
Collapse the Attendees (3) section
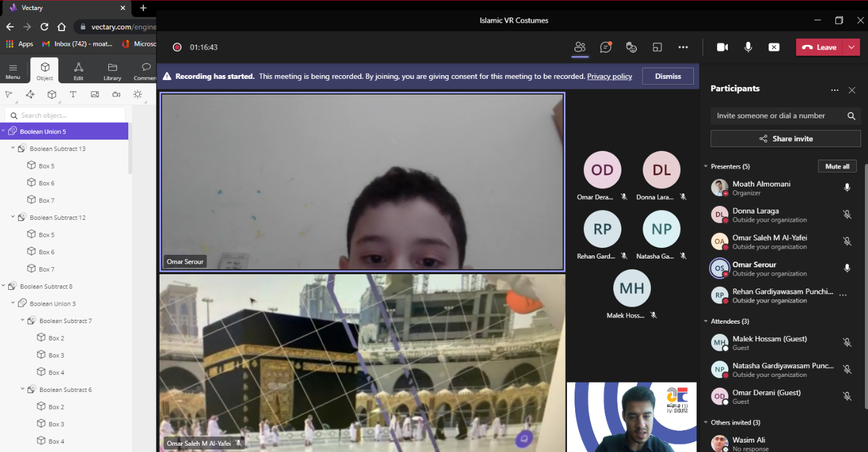[x=706, y=321]
